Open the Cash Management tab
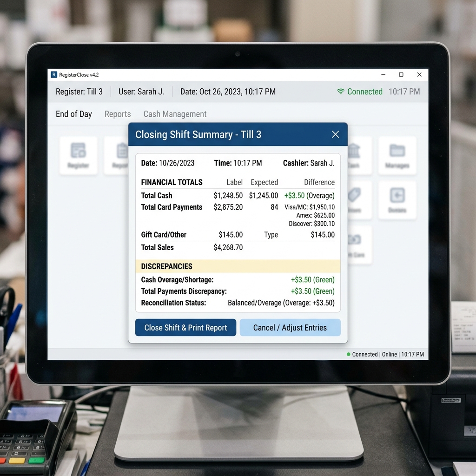 point(175,114)
